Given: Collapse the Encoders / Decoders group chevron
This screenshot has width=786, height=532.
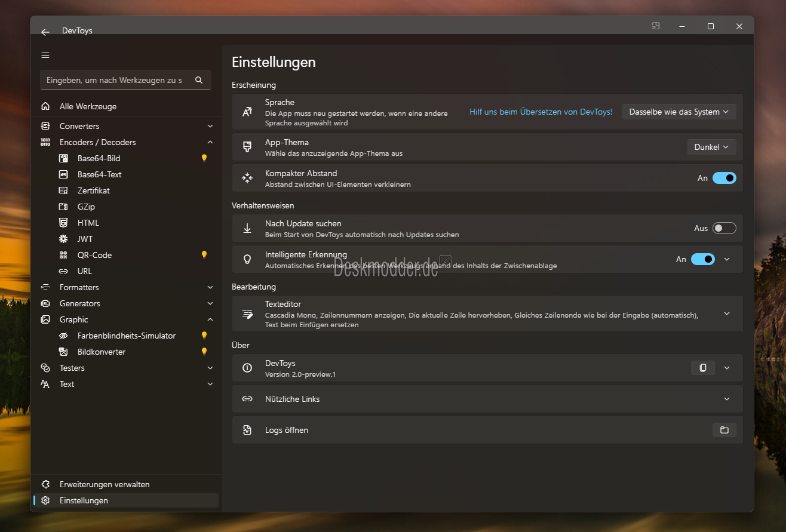Looking at the screenshot, I should pyautogui.click(x=210, y=142).
